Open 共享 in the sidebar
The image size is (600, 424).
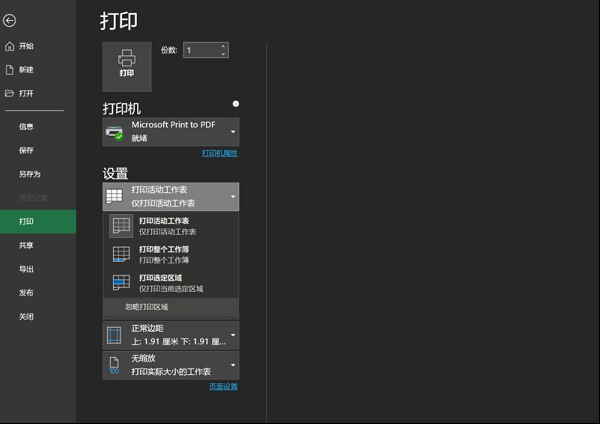coord(26,245)
